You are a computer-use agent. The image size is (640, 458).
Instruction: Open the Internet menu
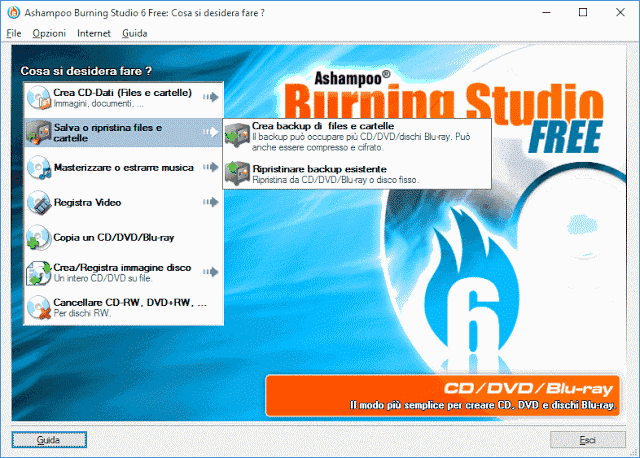pyautogui.click(x=94, y=33)
